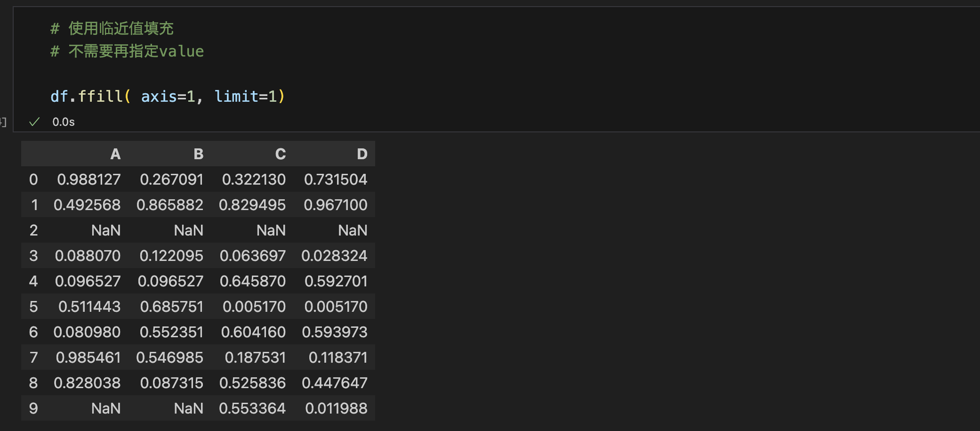This screenshot has width=980, height=431.
Task: Select row index 9 of output table
Action: coord(33,408)
